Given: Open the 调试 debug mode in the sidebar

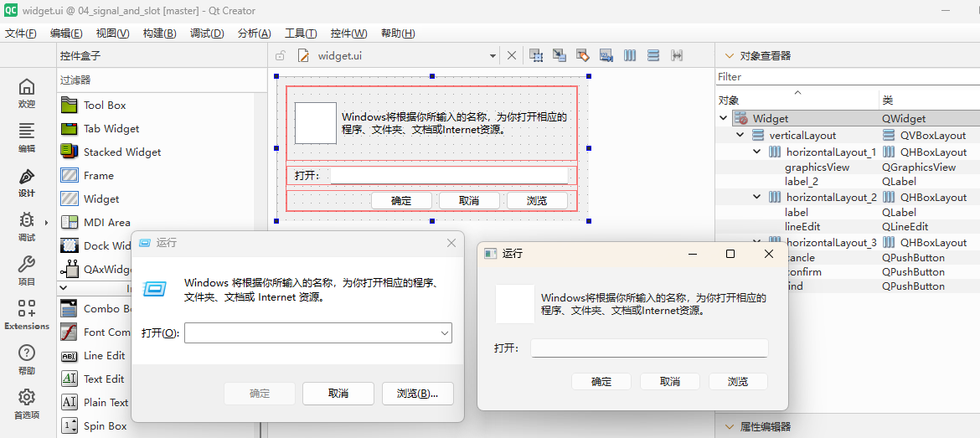Looking at the screenshot, I should click(x=26, y=227).
